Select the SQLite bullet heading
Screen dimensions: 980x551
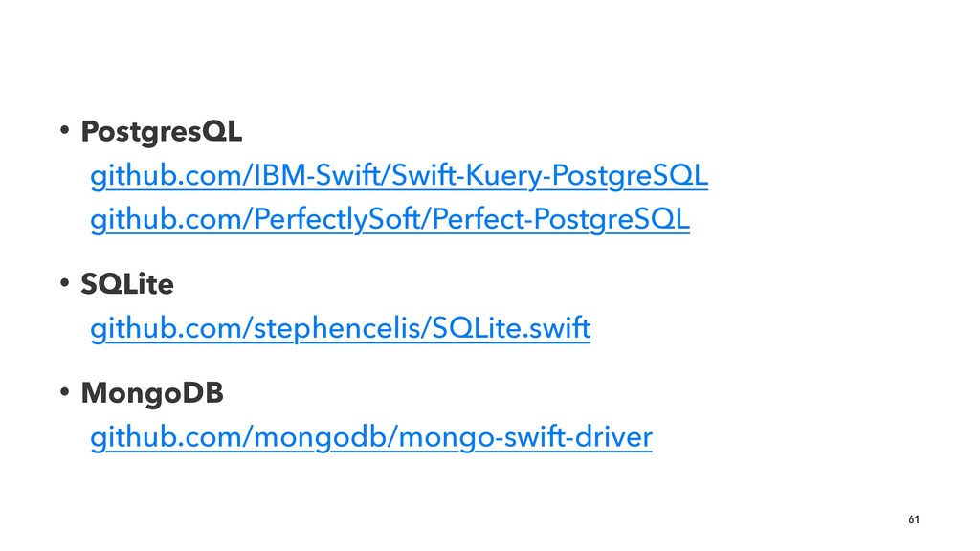click(127, 284)
